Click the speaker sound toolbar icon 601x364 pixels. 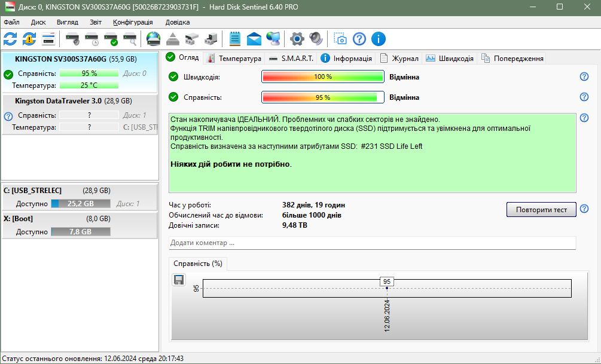pyautogui.click(x=316, y=39)
